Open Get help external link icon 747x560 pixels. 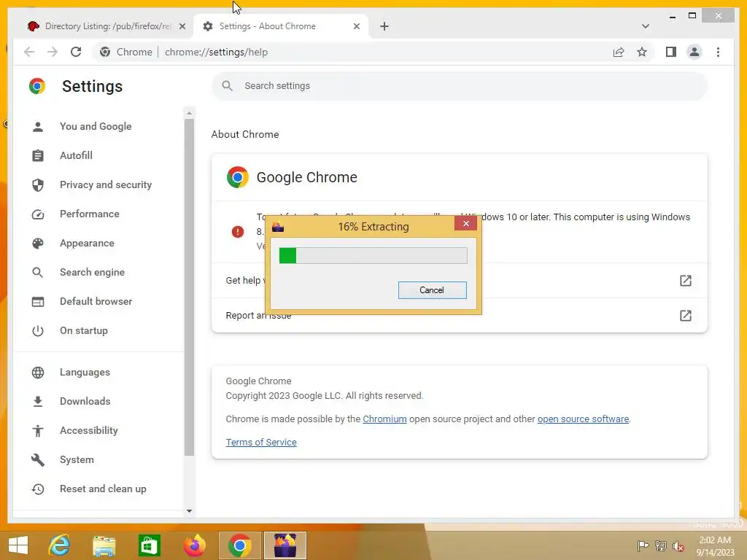685,281
